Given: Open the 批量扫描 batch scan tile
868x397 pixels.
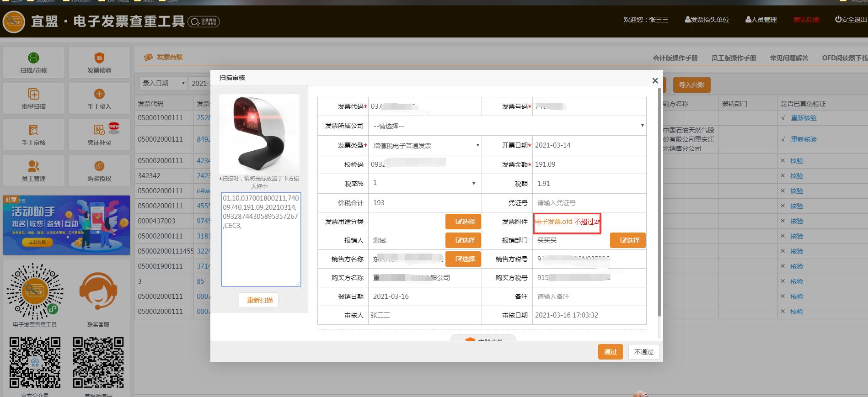Looking at the screenshot, I should 34,98.
